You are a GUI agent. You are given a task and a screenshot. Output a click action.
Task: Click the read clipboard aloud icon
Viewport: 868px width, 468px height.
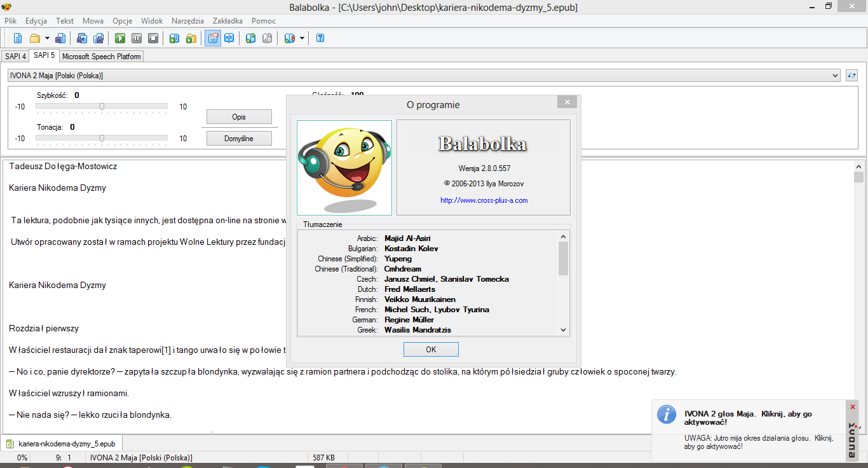coord(175,38)
